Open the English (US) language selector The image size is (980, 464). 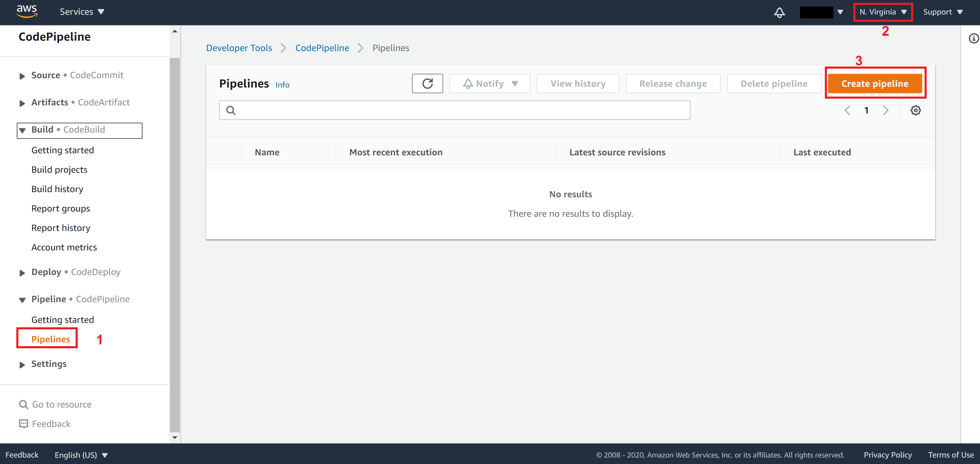pos(81,455)
